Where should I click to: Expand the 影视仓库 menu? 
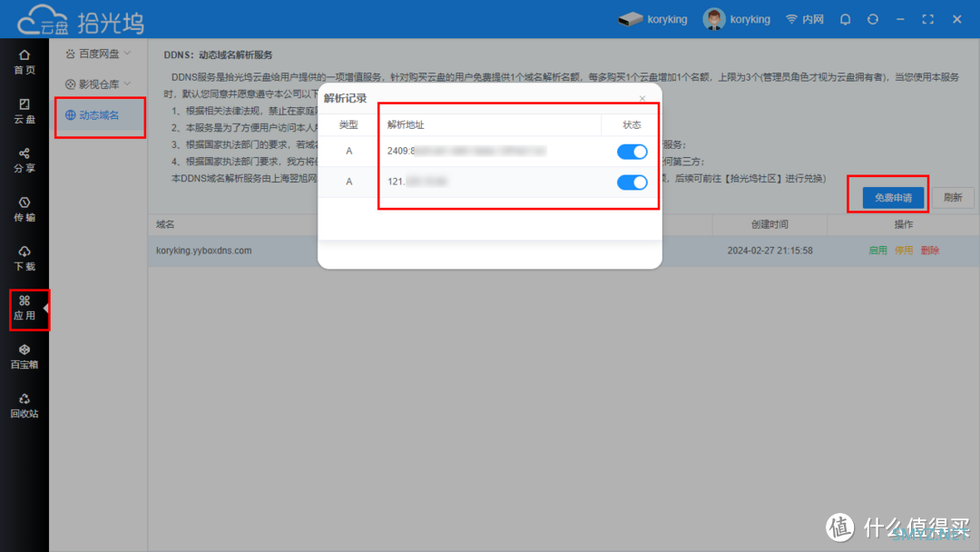point(98,84)
